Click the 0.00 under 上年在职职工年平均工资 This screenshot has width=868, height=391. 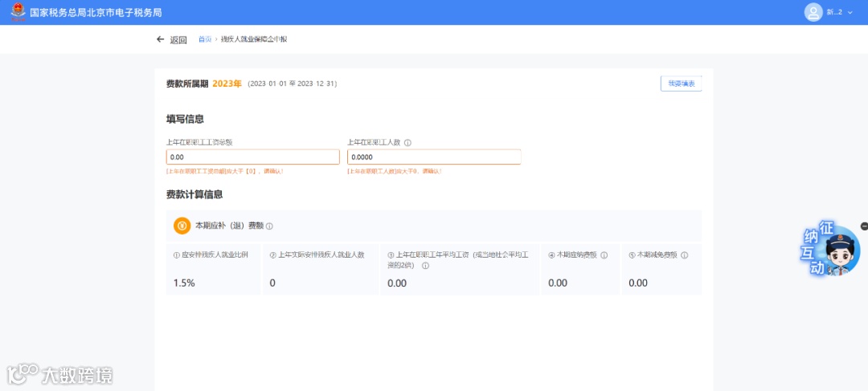[x=397, y=283]
